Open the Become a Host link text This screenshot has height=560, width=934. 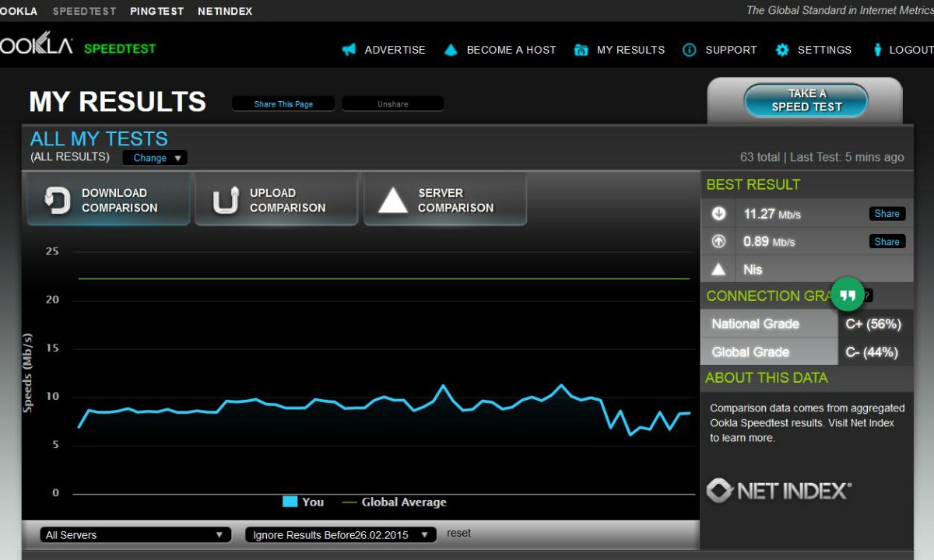tap(511, 50)
